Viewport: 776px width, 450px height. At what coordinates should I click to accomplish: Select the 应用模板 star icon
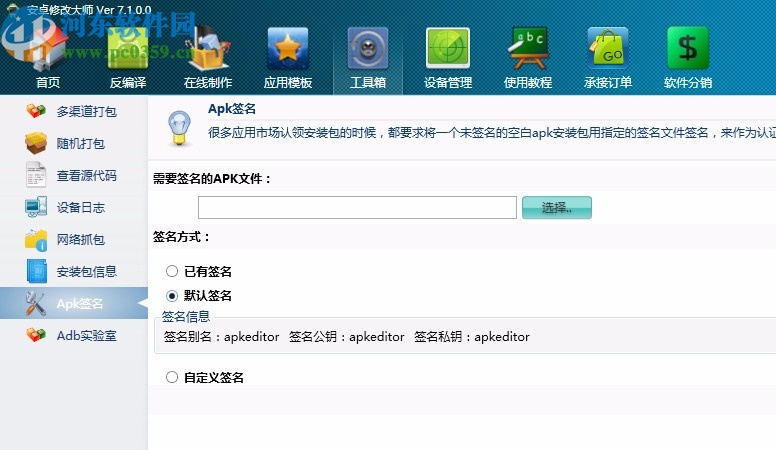tap(288, 49)
